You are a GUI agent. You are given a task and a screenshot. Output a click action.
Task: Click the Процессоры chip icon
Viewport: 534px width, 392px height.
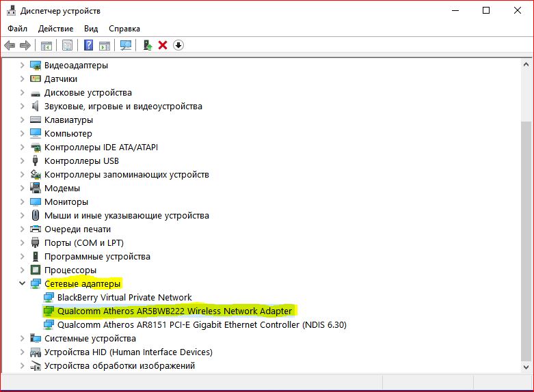coord(36,270)
